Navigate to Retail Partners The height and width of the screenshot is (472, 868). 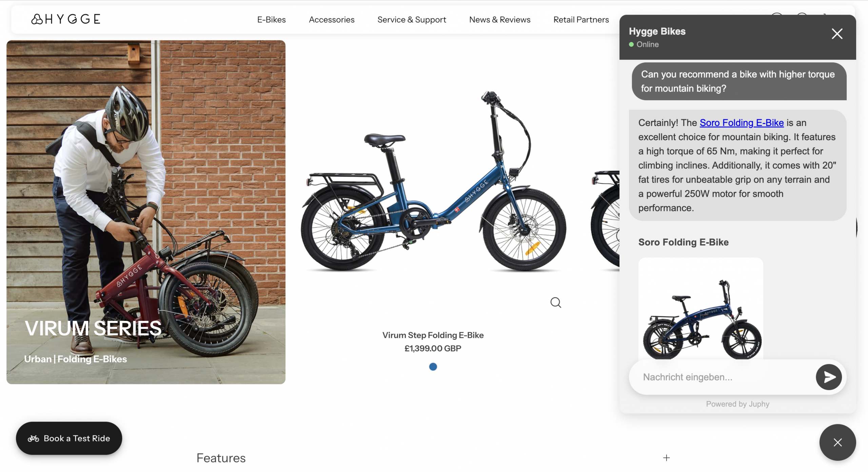pyautogui.click(x=581, y=20)
